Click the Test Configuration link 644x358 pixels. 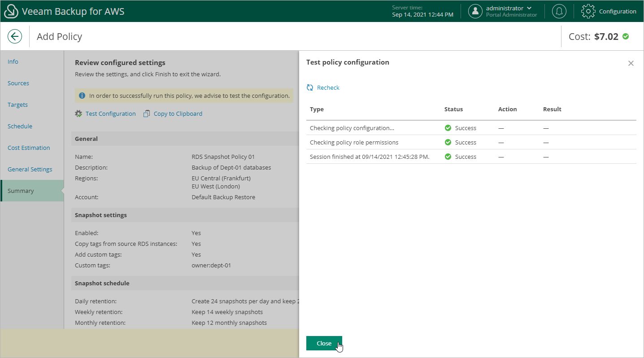point(110,114)
